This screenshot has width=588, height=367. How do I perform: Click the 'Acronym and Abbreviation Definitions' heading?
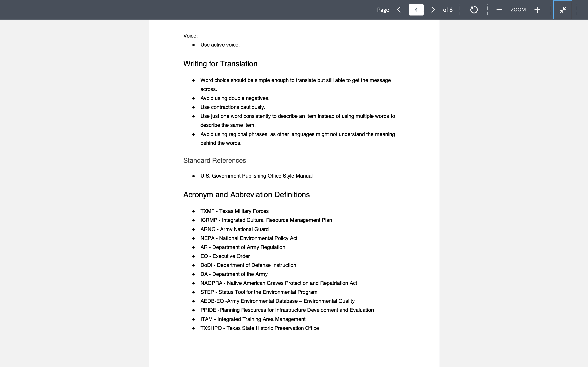pos(246,194)
